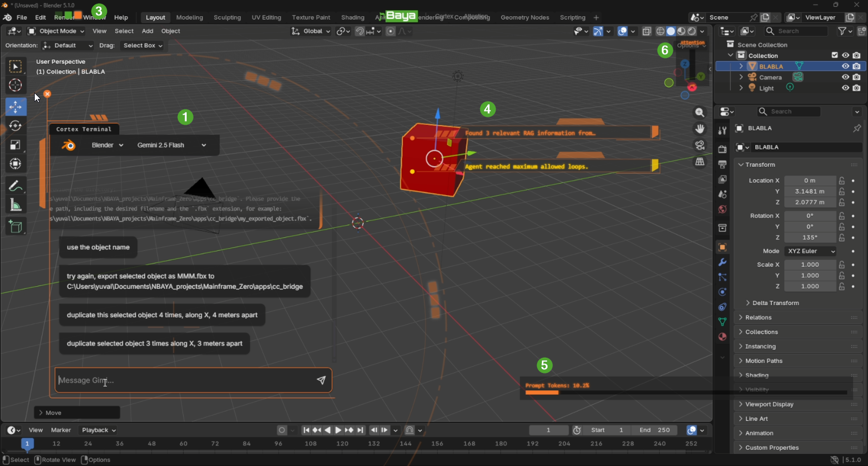868x466 pixels.
Task: Open the Select Box drag dropdown
Action: (x=142, y=45)
